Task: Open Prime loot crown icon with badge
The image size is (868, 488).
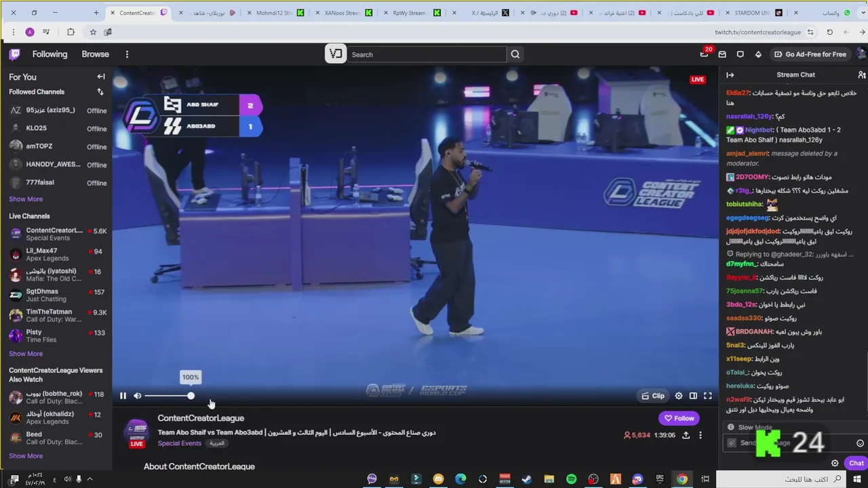Action: click(704, 54)
